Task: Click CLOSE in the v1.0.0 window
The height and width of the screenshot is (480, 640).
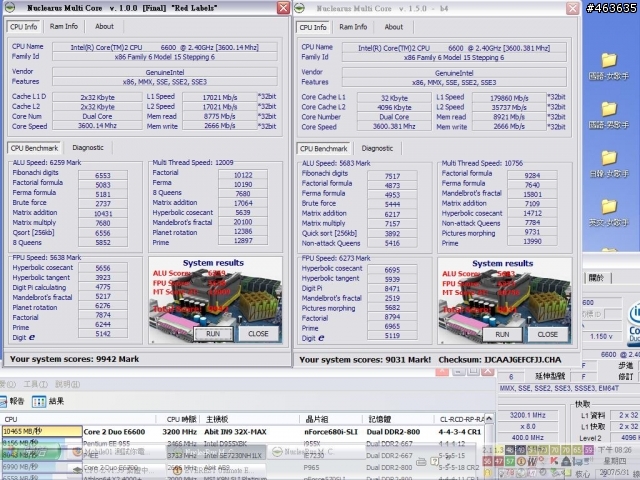Action: pos(258,334)
